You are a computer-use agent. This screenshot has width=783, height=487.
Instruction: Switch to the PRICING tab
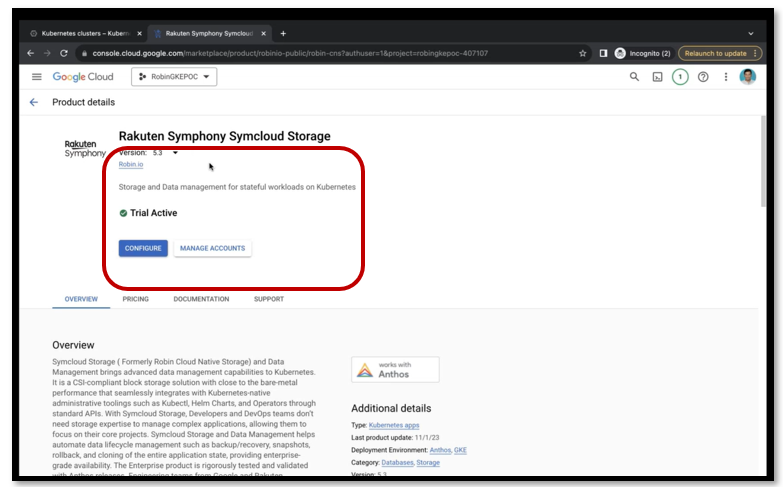tap(135, 299)
